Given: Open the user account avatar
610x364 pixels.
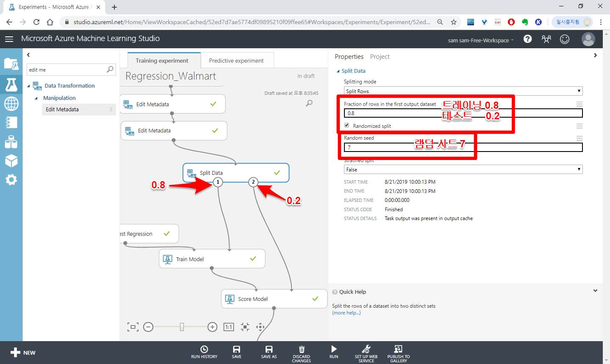Looking at the screenshot, I should [x=588, y=39].
